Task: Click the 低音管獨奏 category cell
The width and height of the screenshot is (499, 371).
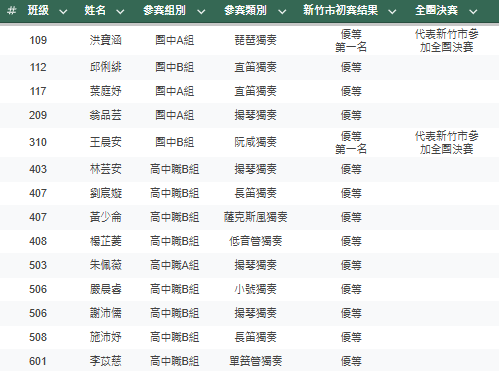Action: coord(256,241)
